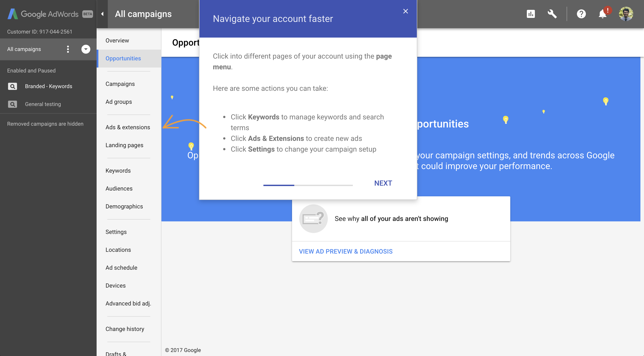The image size is (644, 356).
Task: Expand the All campaigns dropdown arrow
Action: click(86, 49)
